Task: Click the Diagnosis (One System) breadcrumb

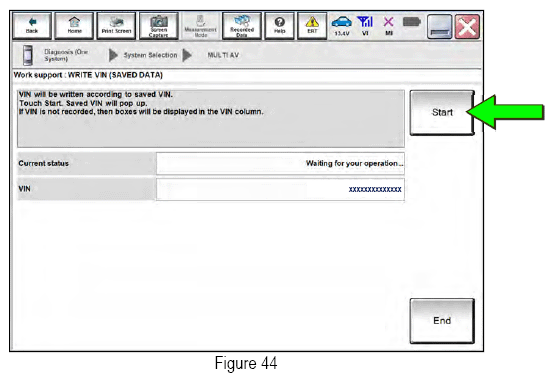Action: pyautogui.click(x=66, y=55)
